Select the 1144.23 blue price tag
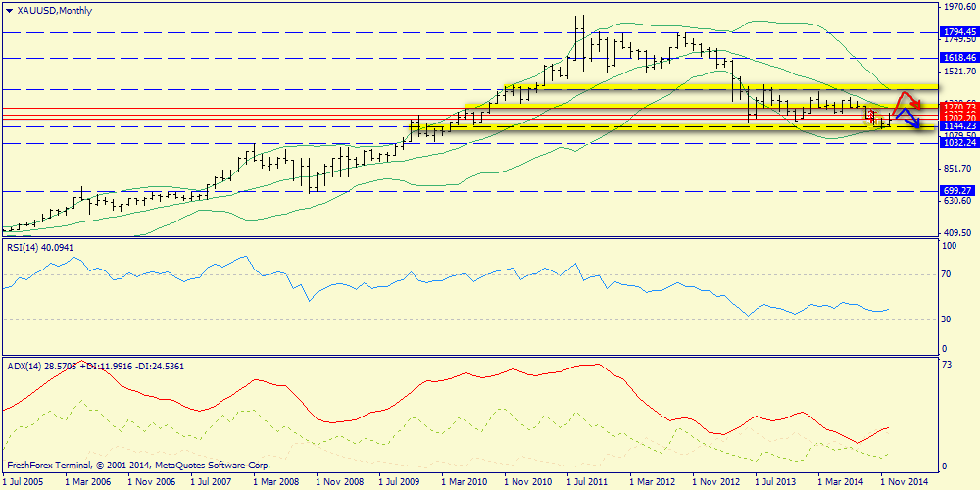The width and height of the screenshot is (980, 490). pos(959,126)
